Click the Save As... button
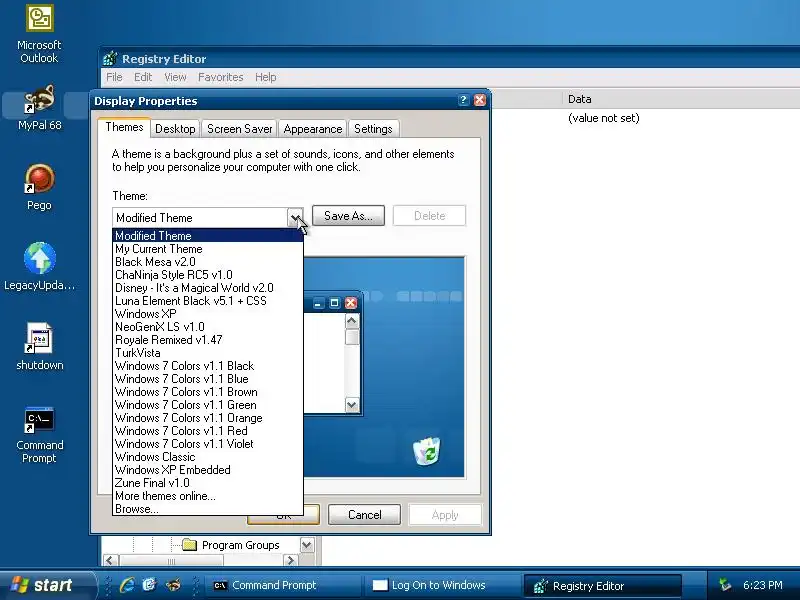Screen dimensions: 800x600 coord(348,216)
